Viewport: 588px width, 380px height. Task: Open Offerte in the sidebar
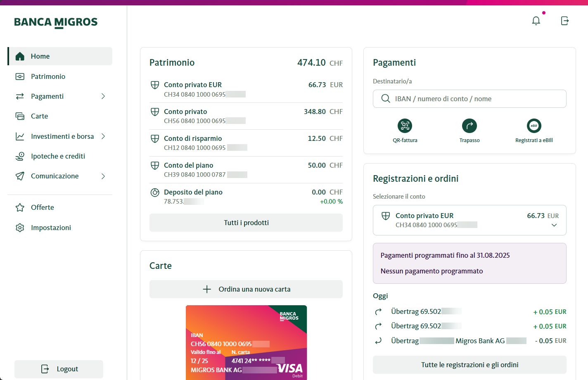click(x=60, y=207)
